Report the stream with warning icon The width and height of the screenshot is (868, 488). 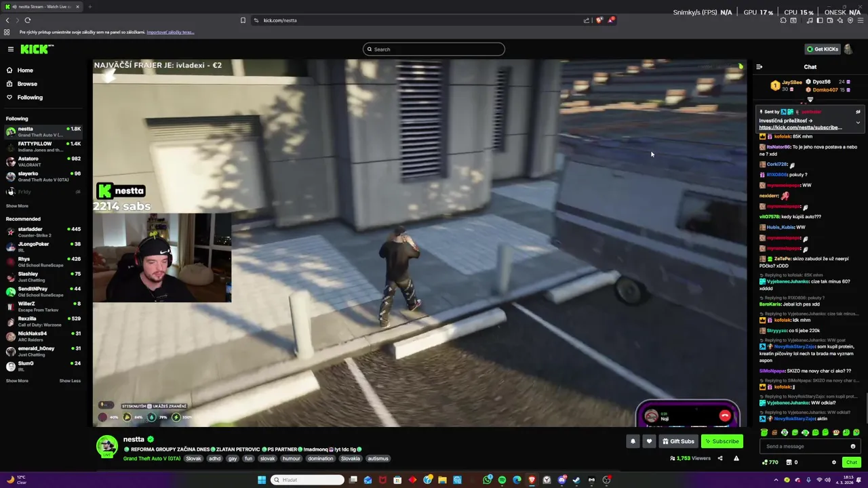click(736, 458)
